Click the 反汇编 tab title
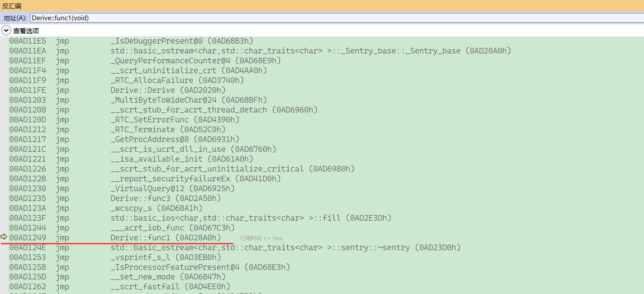Viewport: 644px width, 294px height. [12, 6]
